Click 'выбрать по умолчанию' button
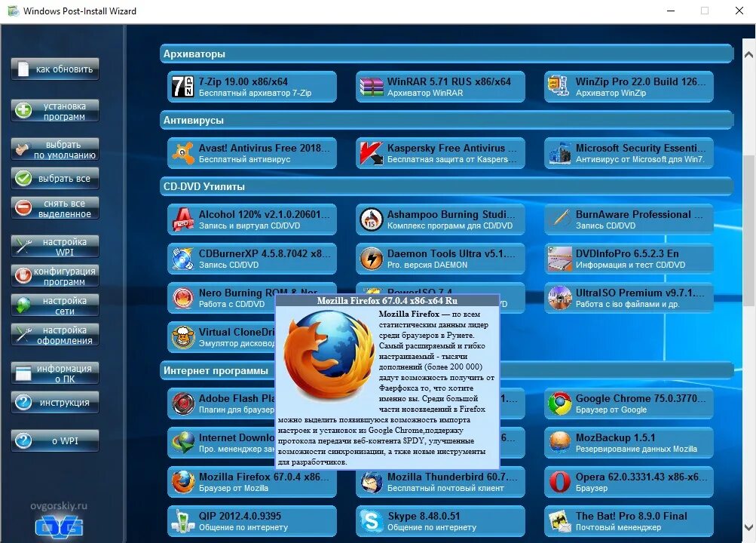 [x=55, y=149]
